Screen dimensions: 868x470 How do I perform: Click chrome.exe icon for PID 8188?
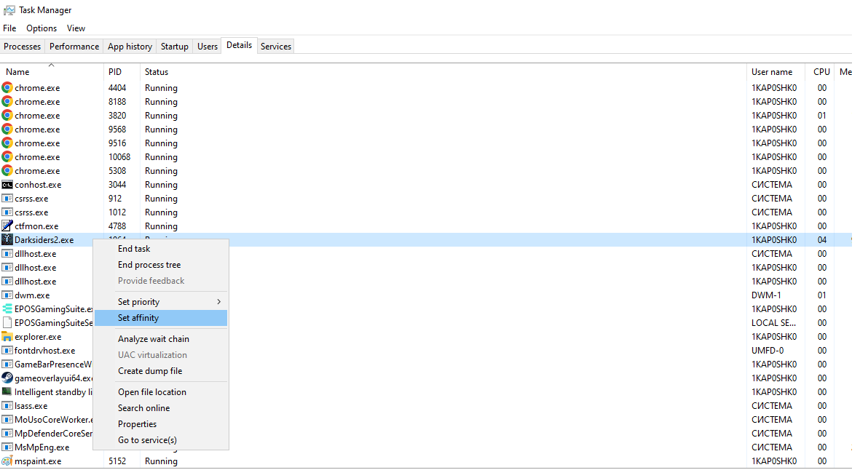(7, 101)
